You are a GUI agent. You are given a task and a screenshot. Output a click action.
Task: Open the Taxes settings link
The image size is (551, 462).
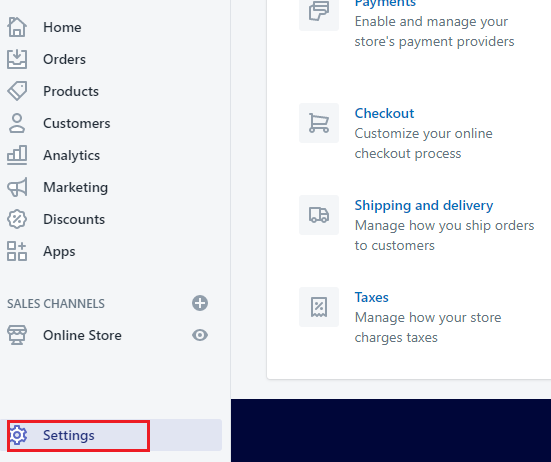[371, 297]
